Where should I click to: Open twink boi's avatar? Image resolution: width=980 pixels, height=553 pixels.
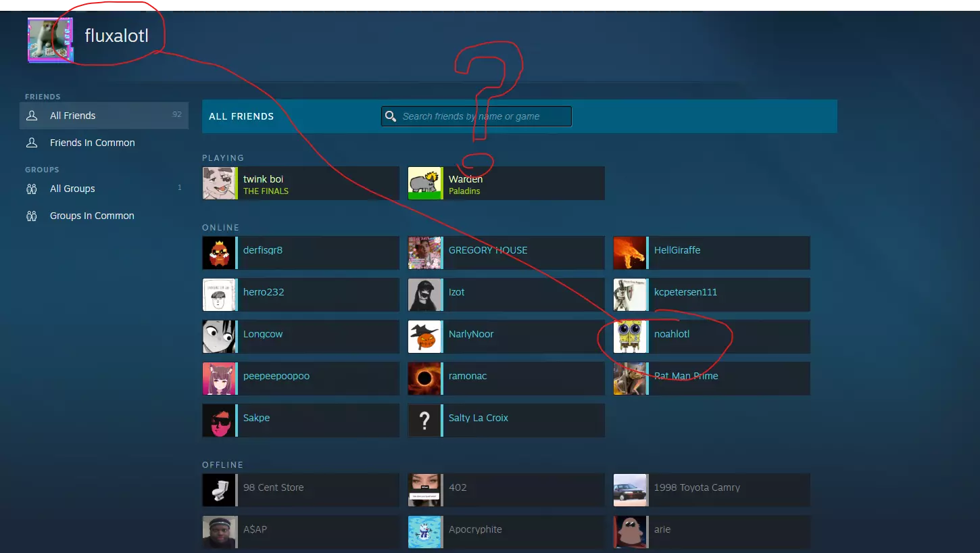(219, 183)
